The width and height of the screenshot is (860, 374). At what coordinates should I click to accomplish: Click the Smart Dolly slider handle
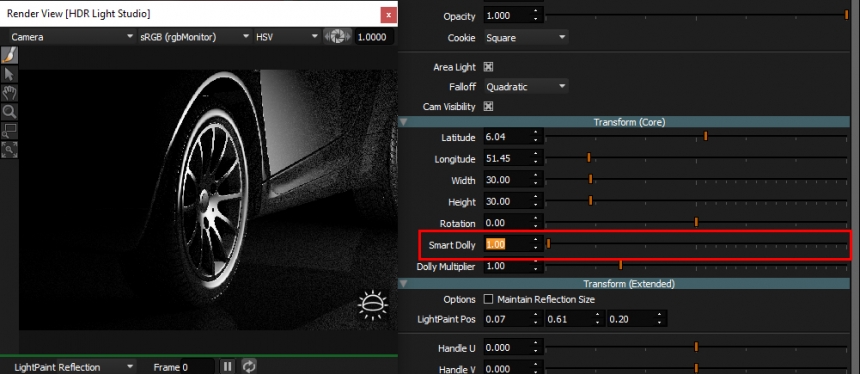[x=548, y=243]
